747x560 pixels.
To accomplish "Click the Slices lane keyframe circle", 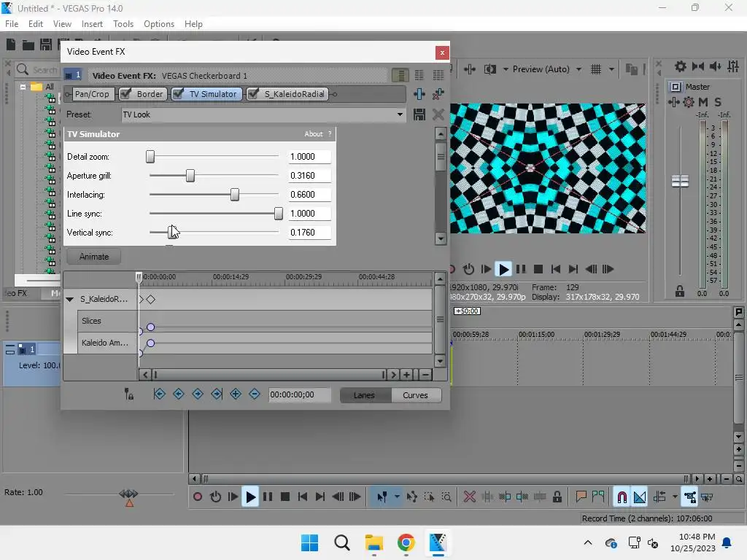I will (150, 327).
